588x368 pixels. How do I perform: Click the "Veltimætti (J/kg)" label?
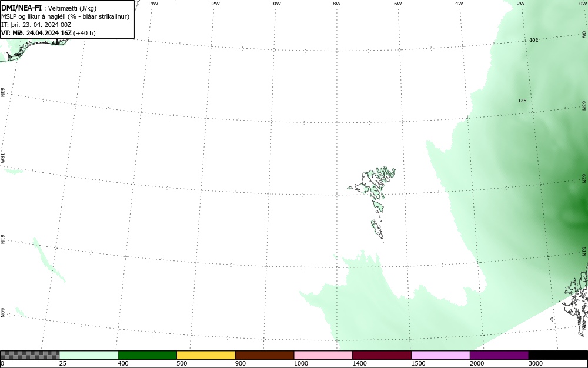click(x=72, y=8)
